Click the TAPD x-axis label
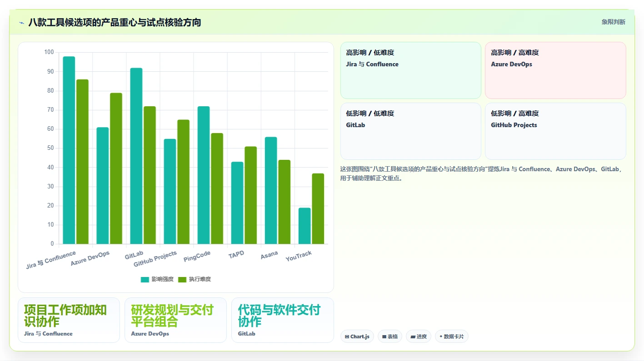644x361 pixels. click(x=236, y=255)
